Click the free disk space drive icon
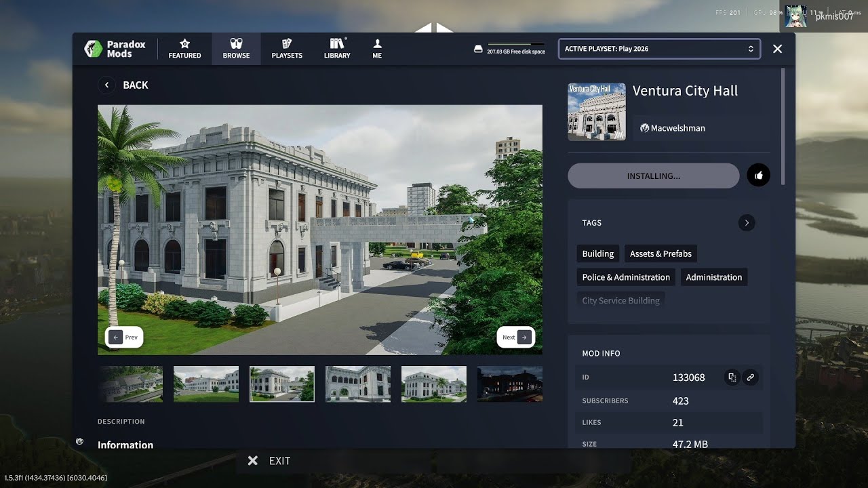Screen dimensions: 868x488 click(478, 49)
